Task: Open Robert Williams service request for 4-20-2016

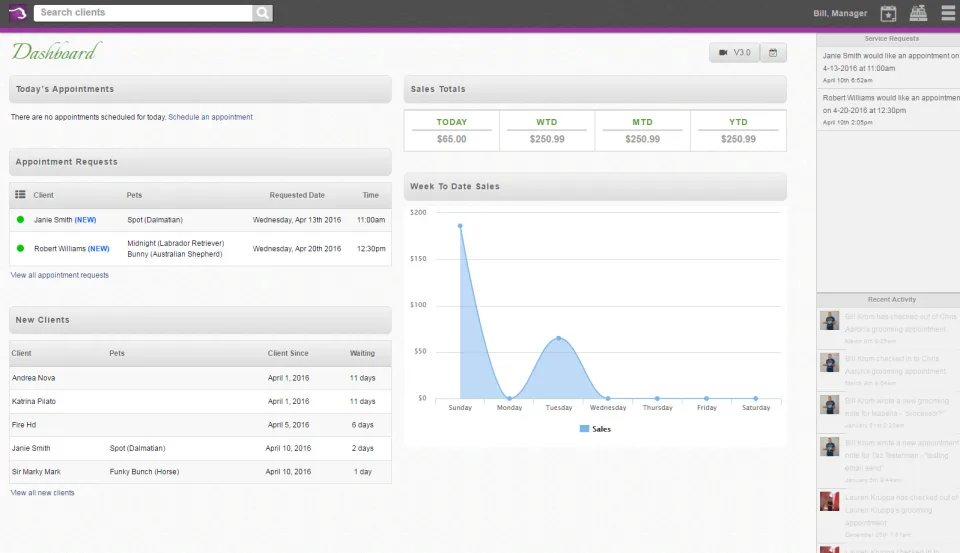Action: [888, 110]
